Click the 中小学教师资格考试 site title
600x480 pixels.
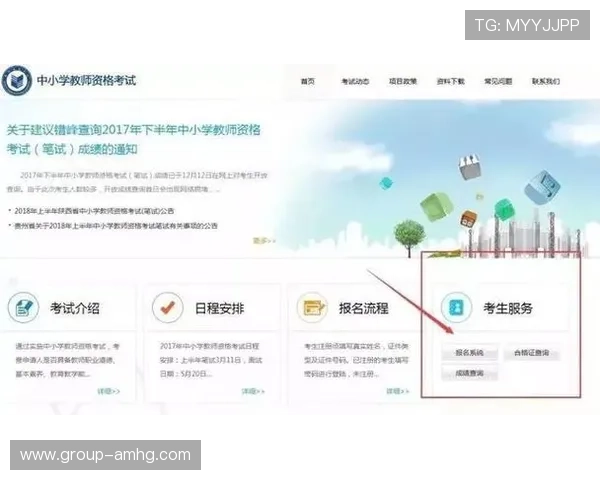click(x=86, y=80)
